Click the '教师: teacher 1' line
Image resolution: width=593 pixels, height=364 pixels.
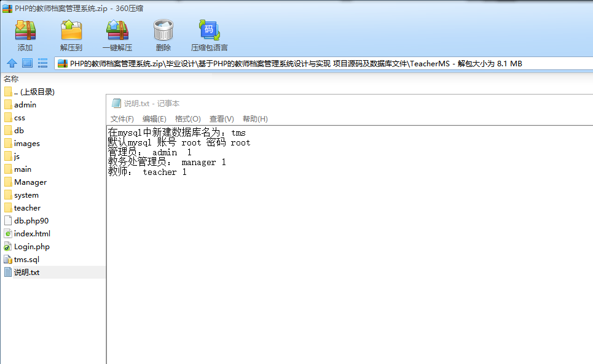point(147,172)
